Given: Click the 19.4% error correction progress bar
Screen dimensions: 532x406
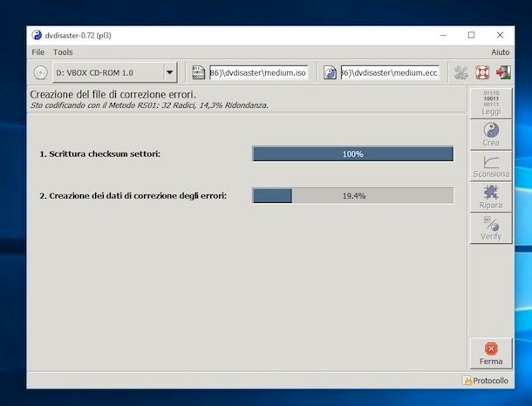Looking at the screenshot, I should point(353,196).
